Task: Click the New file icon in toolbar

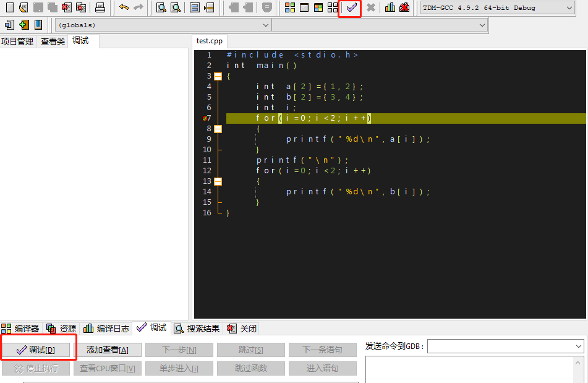Action: pyautogui.click(x=9, y=8)
